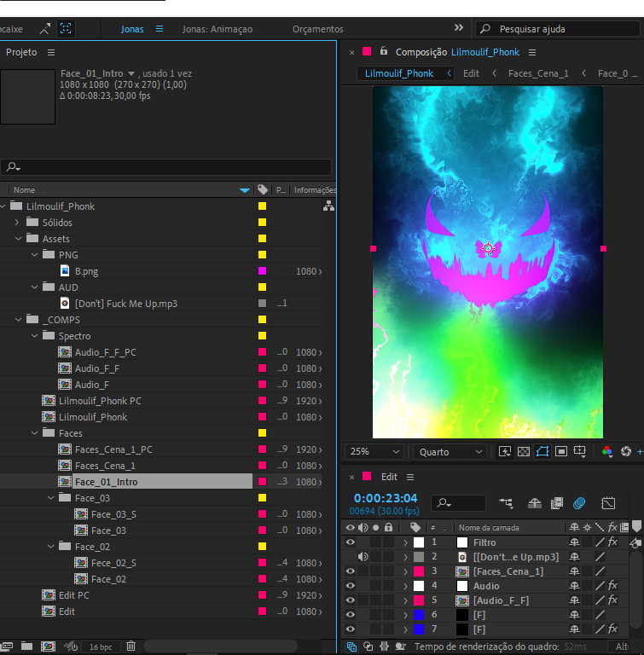
Task: Select Lilmoulif_Phonk breadcrumb tab in viewer
Action: pos(399,73)
